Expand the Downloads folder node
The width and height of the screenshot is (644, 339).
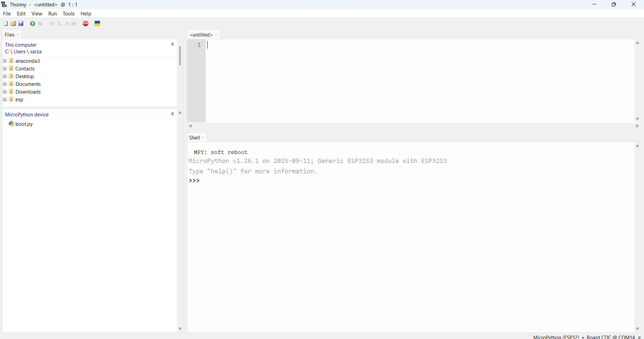point(5,92)
